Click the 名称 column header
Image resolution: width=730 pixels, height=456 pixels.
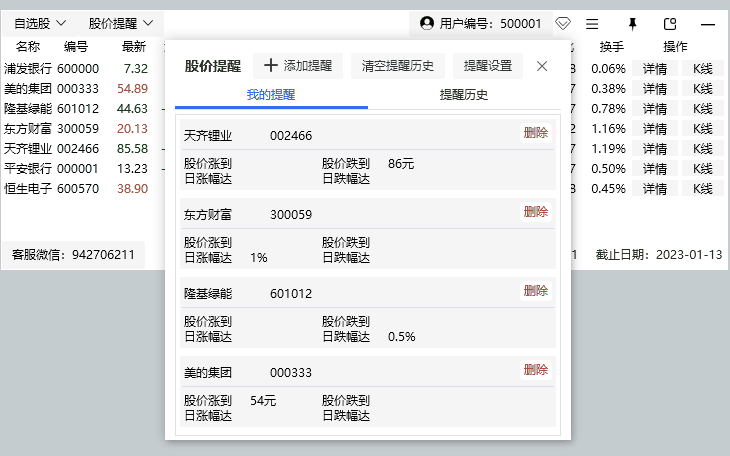coord(28,47)
